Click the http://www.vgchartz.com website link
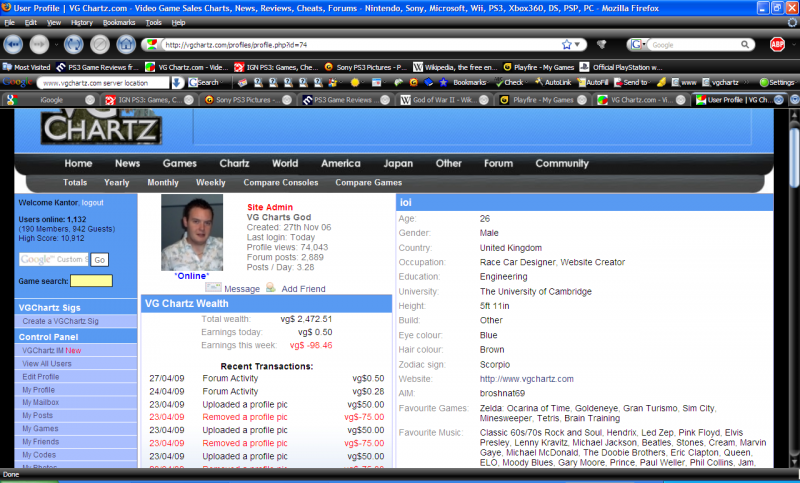The width and height of the screenshot is (800, 483). pos(527,379)
